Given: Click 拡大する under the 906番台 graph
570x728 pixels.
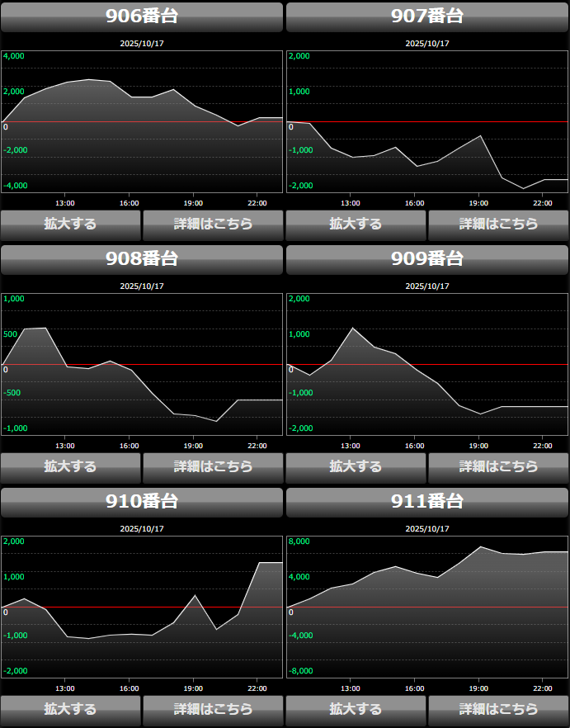Looking at the screenshot, I should (x=70, y=224).
